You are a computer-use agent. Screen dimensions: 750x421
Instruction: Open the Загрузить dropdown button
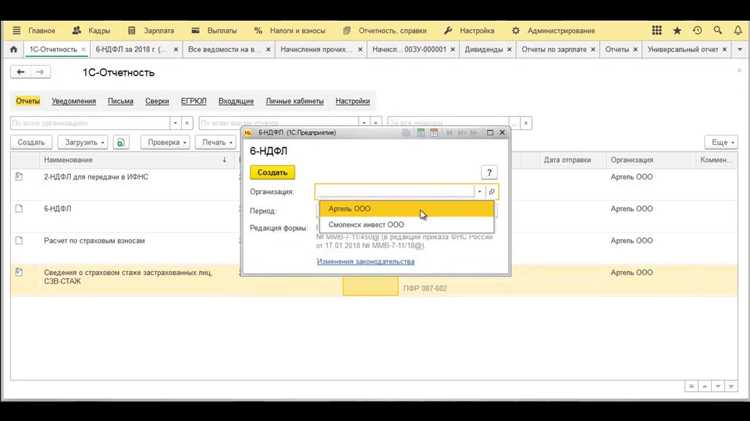(x=82, y=143)
